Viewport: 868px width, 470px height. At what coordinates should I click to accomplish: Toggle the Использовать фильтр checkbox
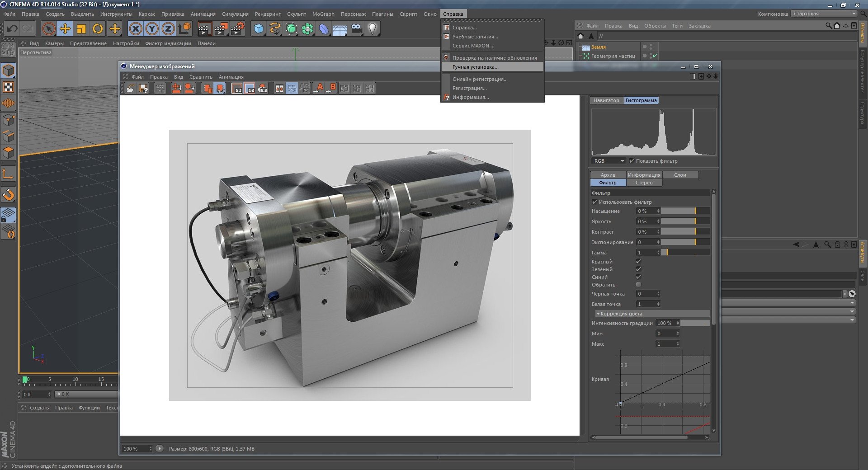pos(594,202)
